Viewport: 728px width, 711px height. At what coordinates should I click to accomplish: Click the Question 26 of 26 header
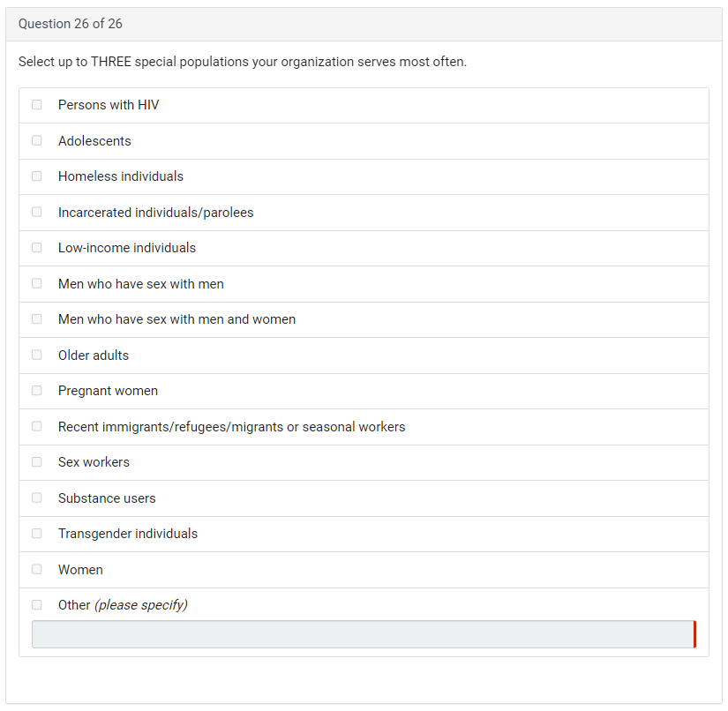(71, 24)
